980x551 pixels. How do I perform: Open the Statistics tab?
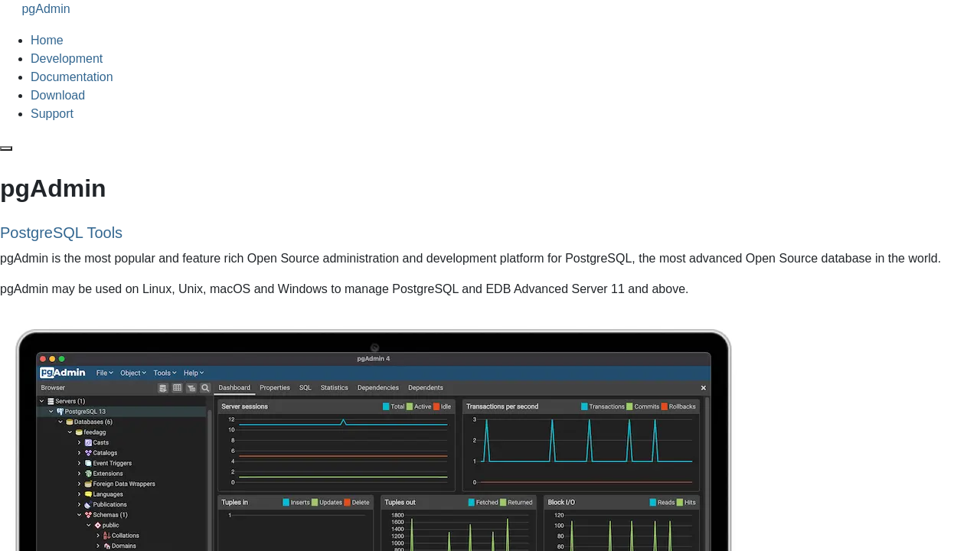(x=334, y=388)
